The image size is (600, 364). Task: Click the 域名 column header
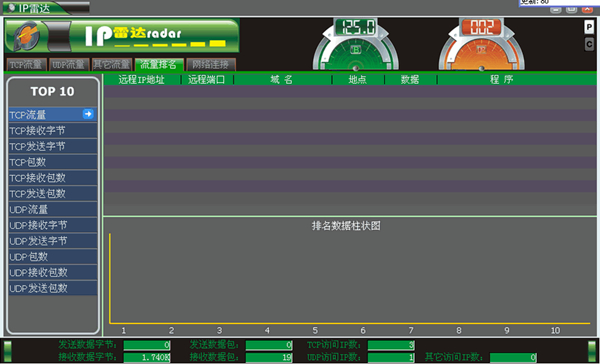282,80
